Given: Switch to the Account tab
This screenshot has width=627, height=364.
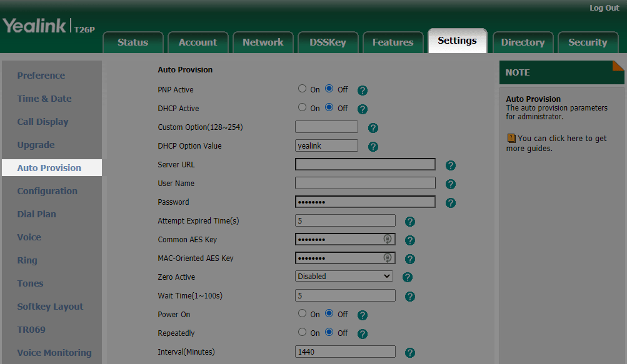Looking at the screenshot, I should point(198,42).
